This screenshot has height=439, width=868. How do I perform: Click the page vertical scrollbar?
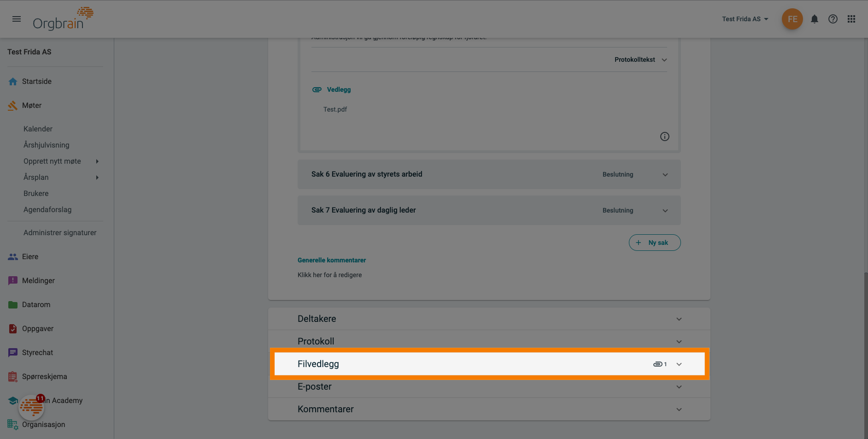[x=866, y=355]
